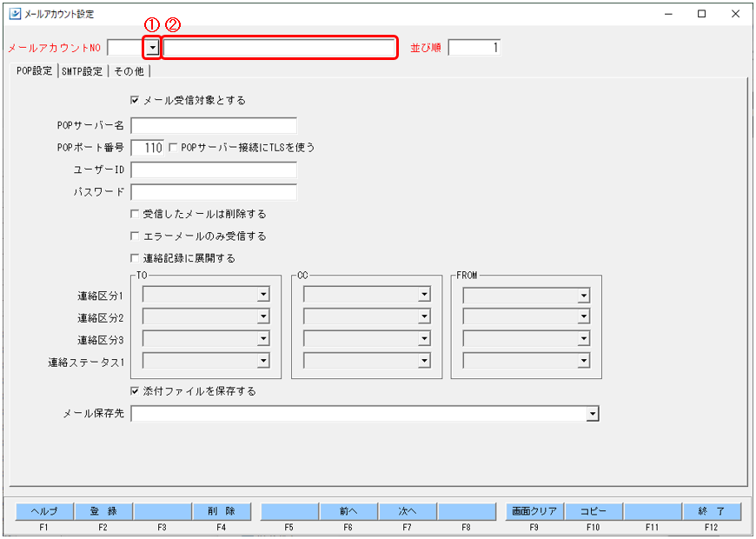Open the TO 連絡区分1 dropdown
756x539 pixels.
(x=263, y=295)
